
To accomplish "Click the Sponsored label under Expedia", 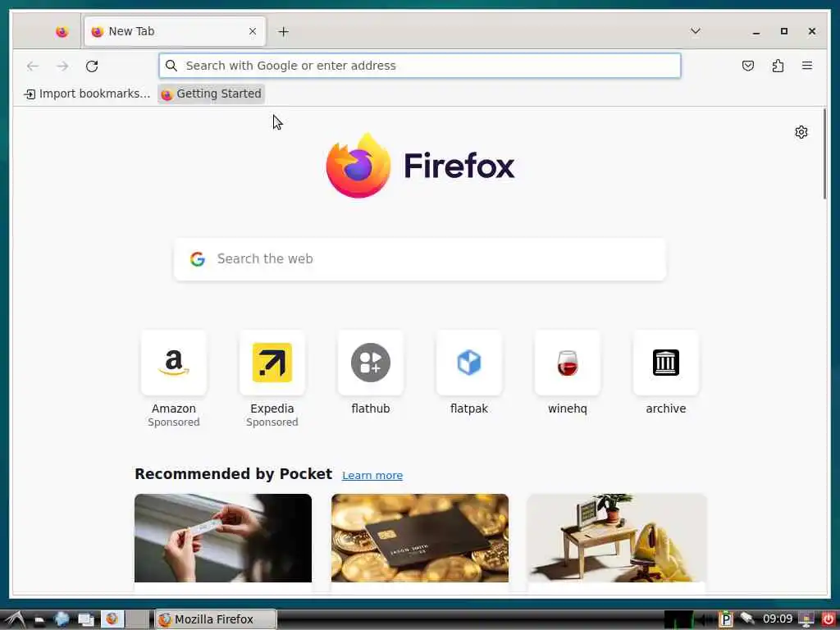I will click(x=272, y=422).
